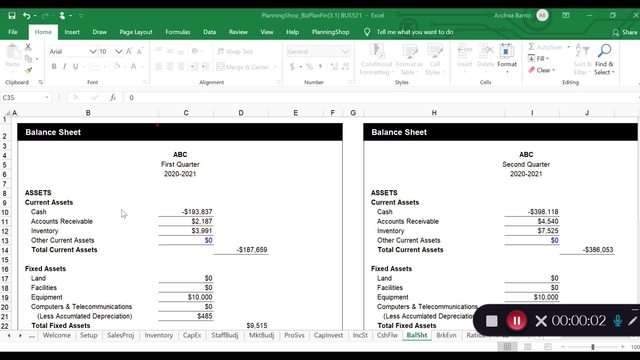Click the Insert Function fx icon
The height and width of the screenshot is (360, 640).
113,98
